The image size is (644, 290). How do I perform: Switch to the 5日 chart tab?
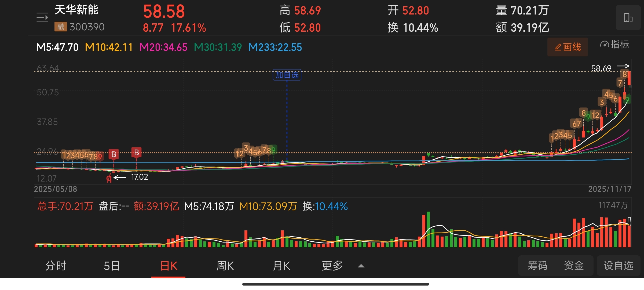pyautogui.click(x=112, y=266)
